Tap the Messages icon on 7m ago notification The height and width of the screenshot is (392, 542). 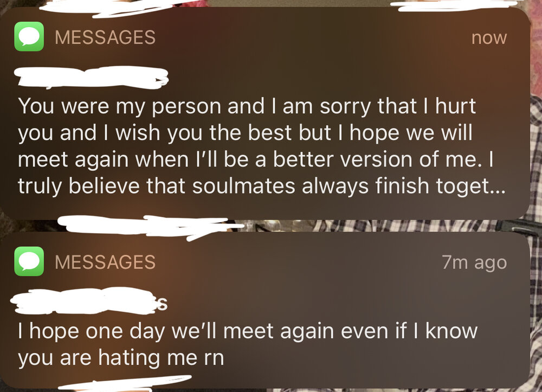[x=29, y=261]
